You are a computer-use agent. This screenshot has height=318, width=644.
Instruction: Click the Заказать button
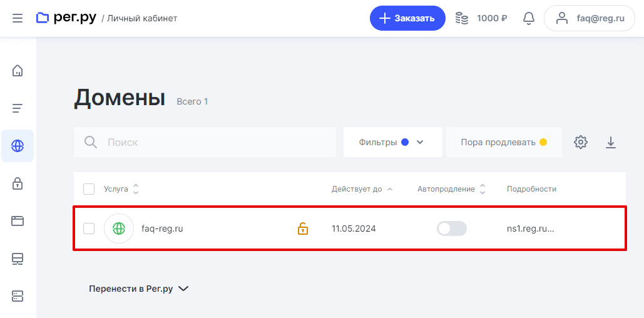[407, 18]
